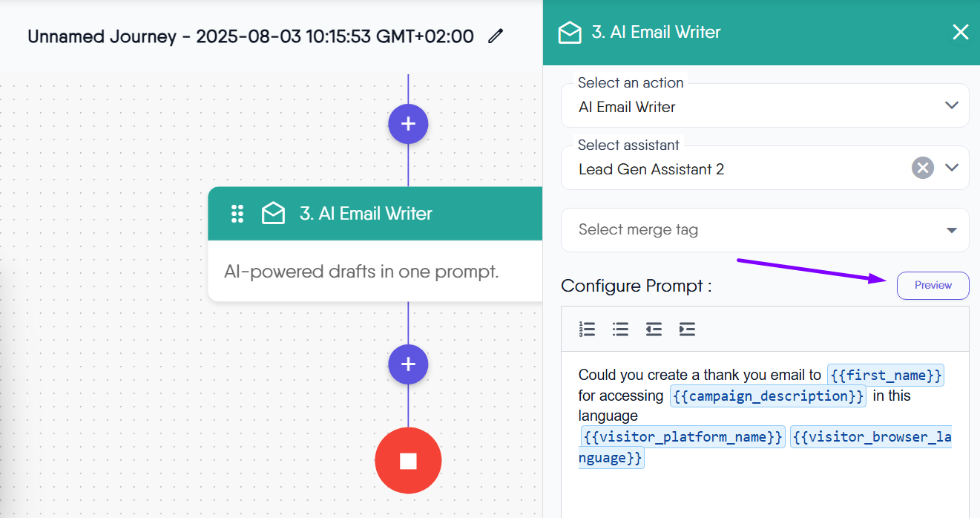Add a step above the AI Email Writer node
Viewport: 980px width, 518px height.
[x=408, y=123]
